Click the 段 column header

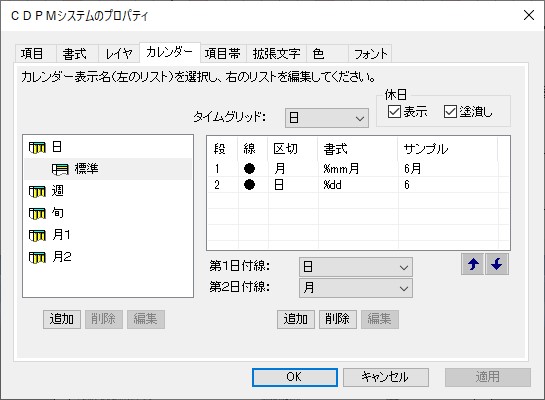point(223,149)
